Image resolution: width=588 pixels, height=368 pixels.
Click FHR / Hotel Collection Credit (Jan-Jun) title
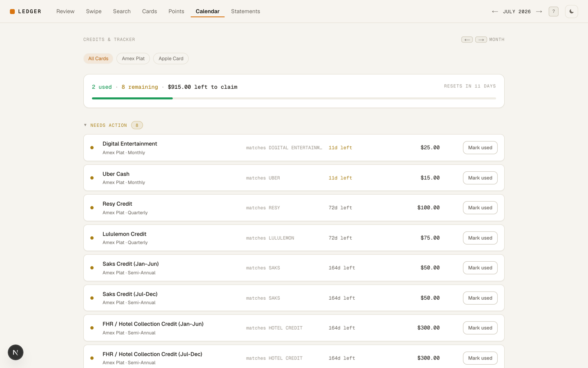pos(153,324)
